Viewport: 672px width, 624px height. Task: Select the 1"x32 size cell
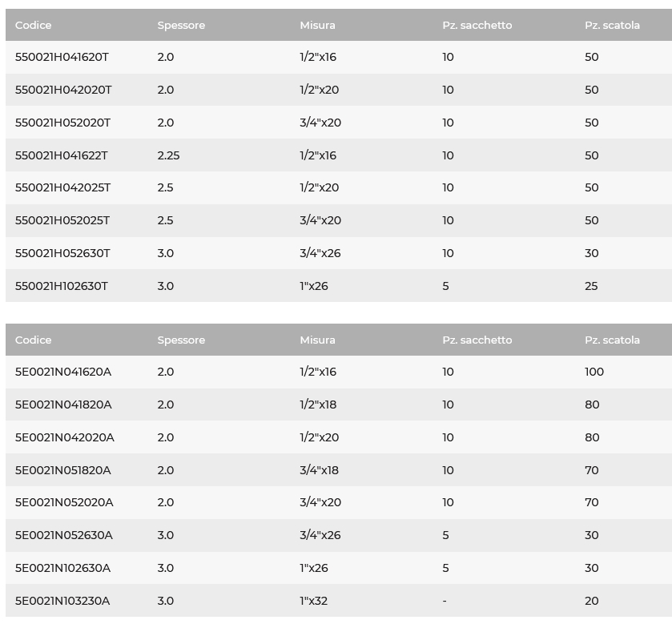313,601
